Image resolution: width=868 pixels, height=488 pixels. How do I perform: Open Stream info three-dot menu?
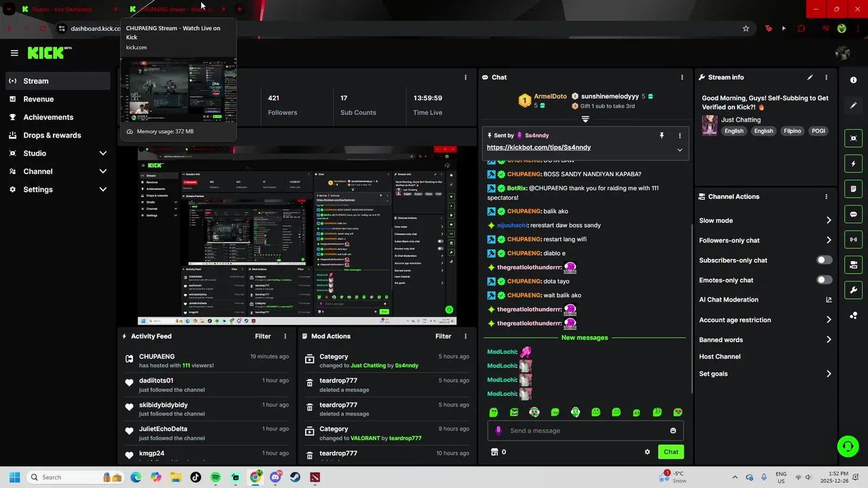click(826, 77)
